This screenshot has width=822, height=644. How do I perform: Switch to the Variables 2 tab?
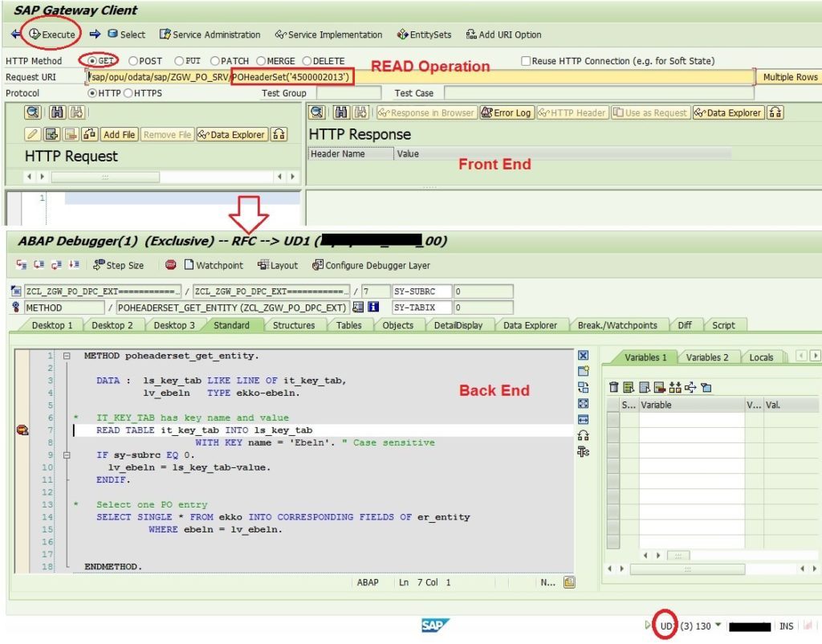[x=706, y=357]
